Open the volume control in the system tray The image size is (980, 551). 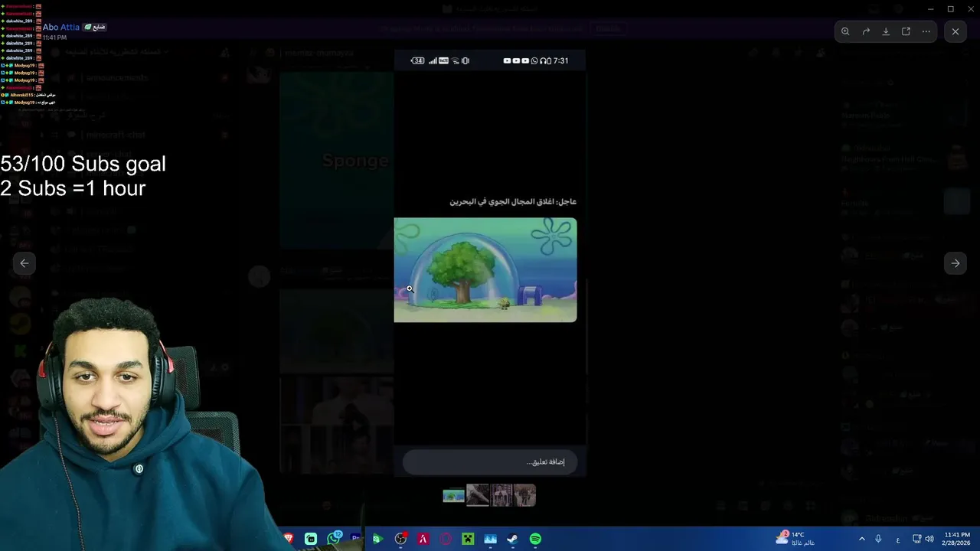click(x=929, y=539)
